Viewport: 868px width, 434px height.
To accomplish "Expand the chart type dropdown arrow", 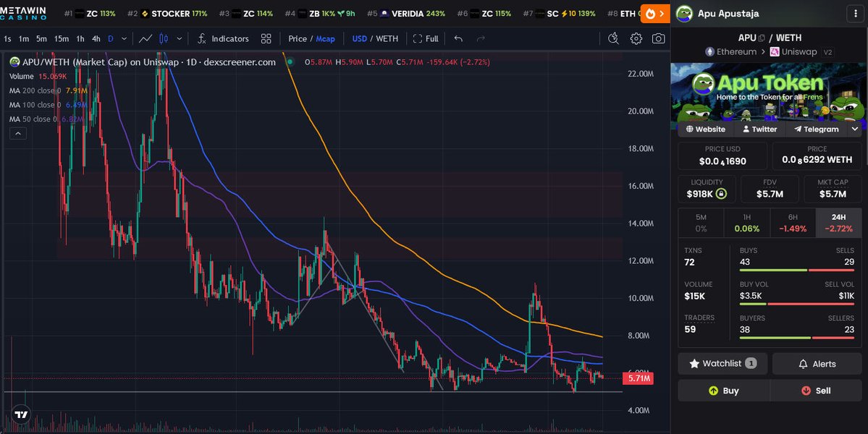I will 180,39.
